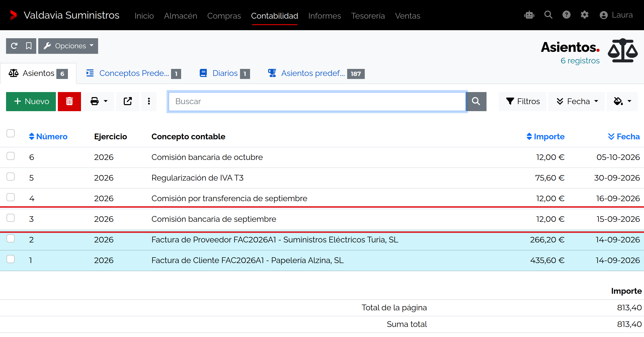Switch to the Conceptos Prede... tab

134,73
